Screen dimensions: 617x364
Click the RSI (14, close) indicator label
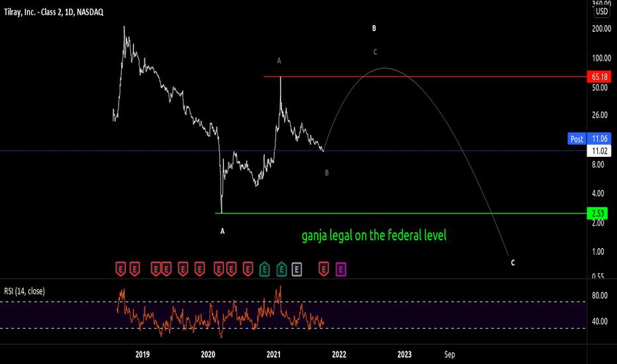[x=24, y=291]
